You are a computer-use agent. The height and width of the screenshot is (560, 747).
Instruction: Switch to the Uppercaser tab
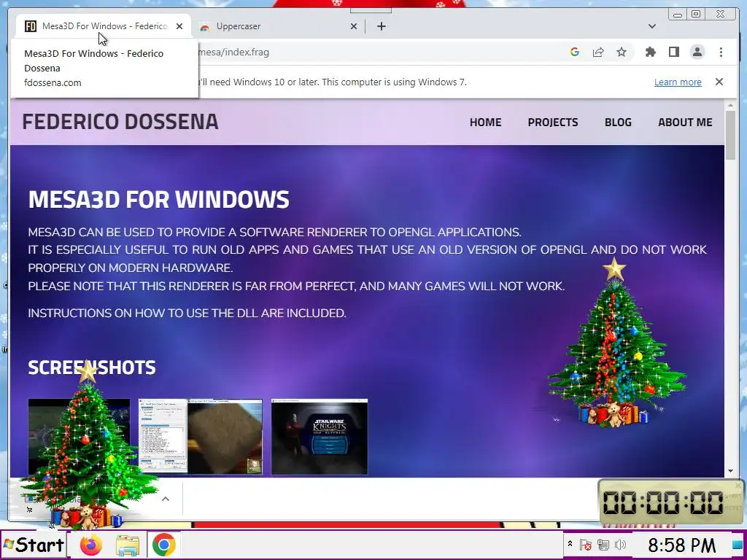[275, 26]
